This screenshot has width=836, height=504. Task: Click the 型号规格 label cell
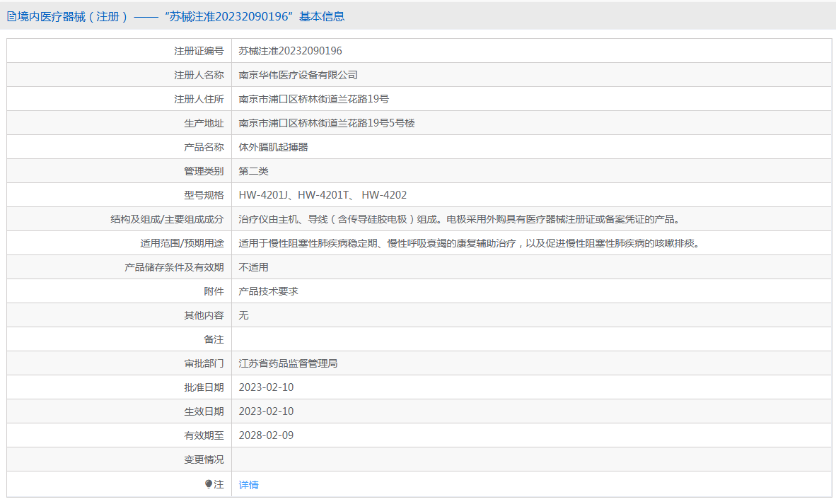tap(120, 195)
